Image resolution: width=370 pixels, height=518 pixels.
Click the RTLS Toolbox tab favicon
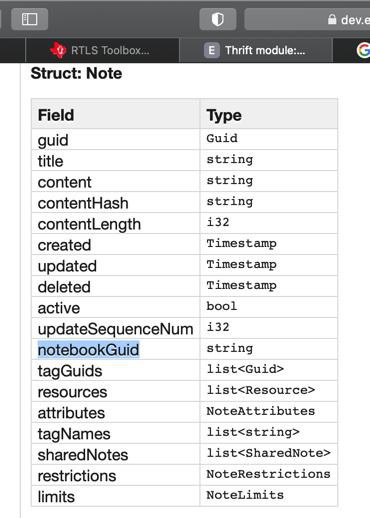58,50
